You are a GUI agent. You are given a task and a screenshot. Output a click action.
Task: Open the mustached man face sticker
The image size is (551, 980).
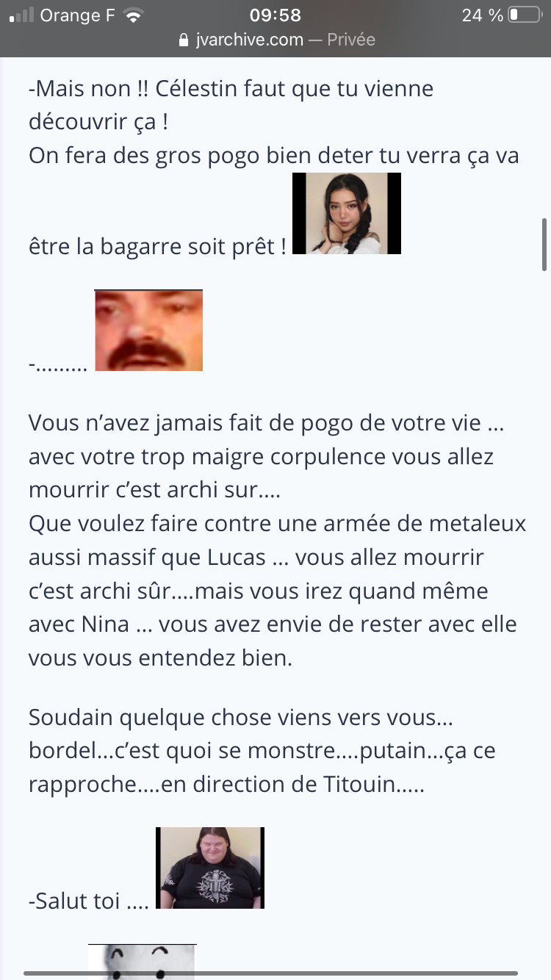click(x=149, y=331)
